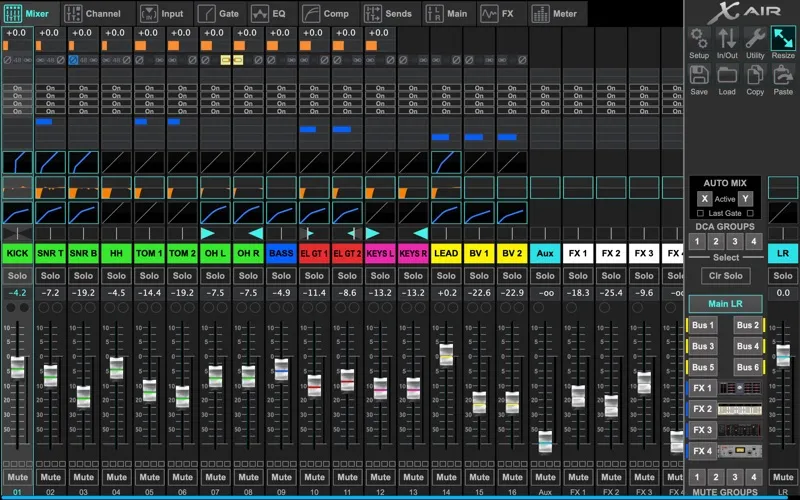Switch to the Gate tab
Viewport: 800px width, 500px height.
pyautogui.click(x=219, y=14)
